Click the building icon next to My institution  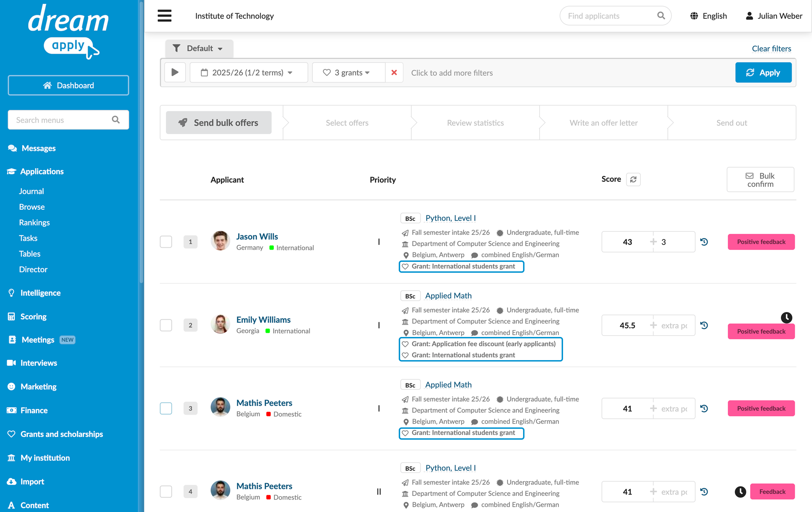(x=11, y=458)
